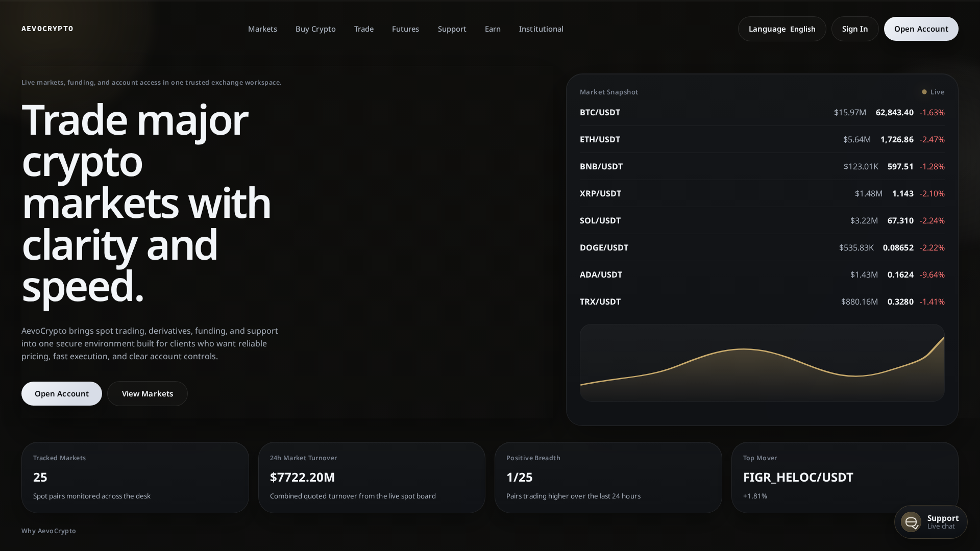Open the Positive Breadth stat card

click(608, 478)
